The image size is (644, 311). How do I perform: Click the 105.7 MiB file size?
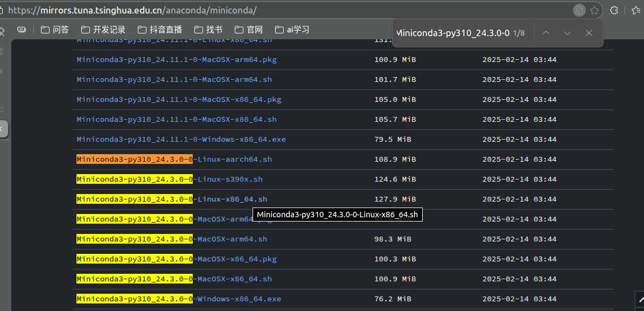click(395, 119)
